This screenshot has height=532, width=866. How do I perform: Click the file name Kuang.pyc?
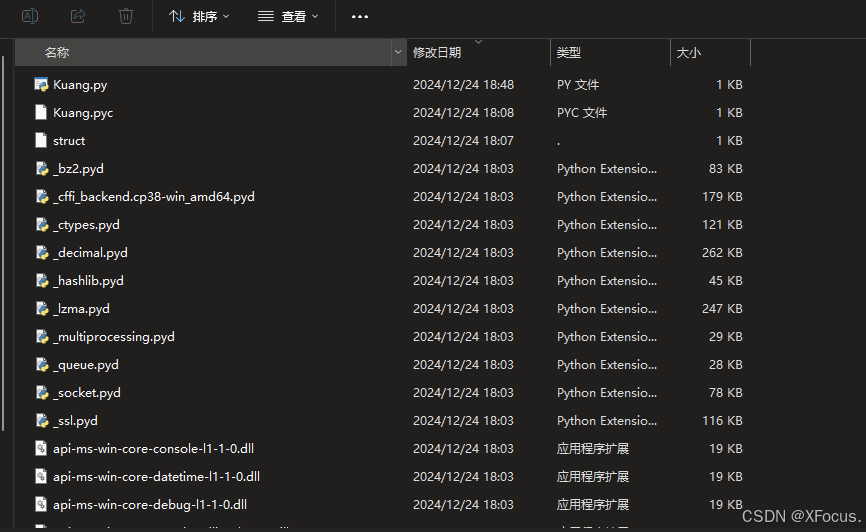(x=83, y=113)
